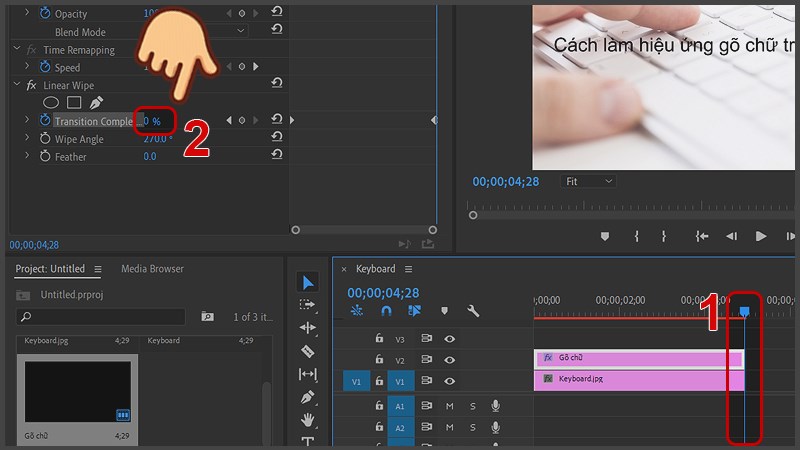Click the Ripple Edit tool
The width and height of the screenshot is (800, 450).
click(308, 328)
